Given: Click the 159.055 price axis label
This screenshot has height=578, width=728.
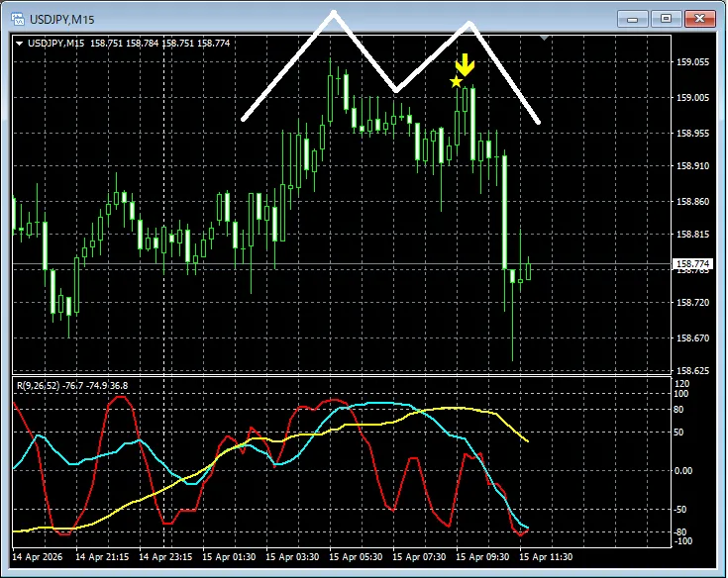Looking at the screenshot, I should coord(692,61).
